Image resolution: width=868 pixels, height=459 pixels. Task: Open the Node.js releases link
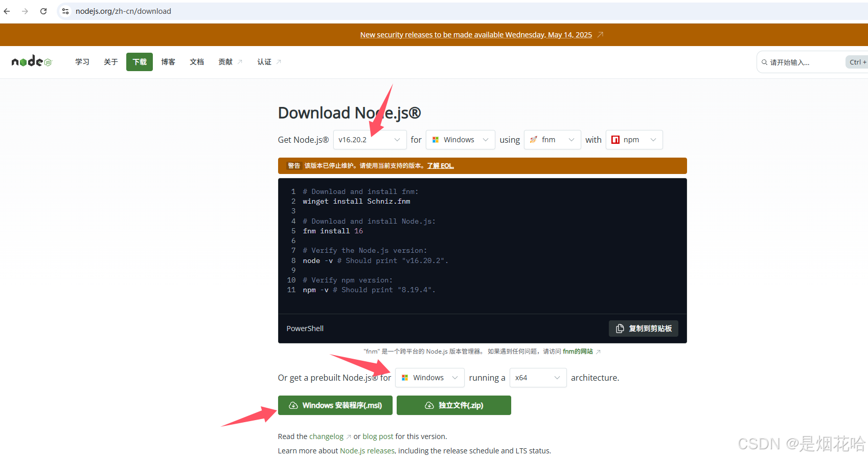(367, 451)
